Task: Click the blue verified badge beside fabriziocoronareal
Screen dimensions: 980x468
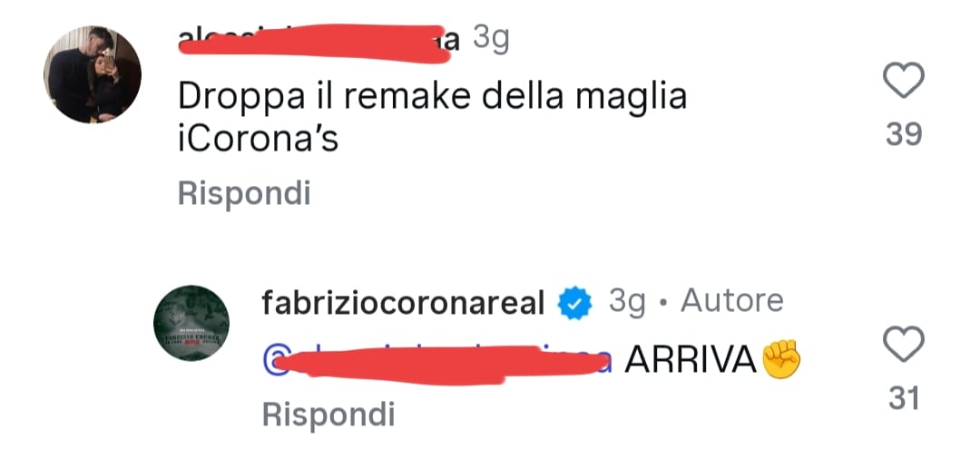Action: (573, 305)
